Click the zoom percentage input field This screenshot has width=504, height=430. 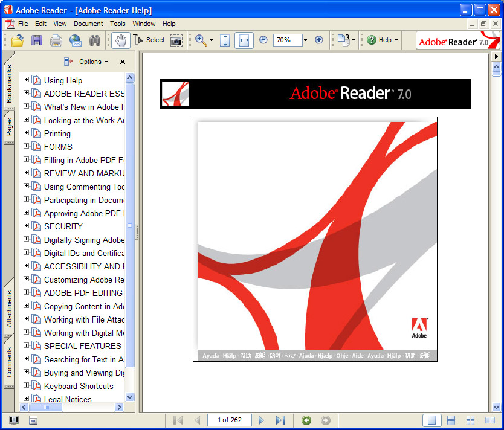pyautogui.click(x=288, y=40)
